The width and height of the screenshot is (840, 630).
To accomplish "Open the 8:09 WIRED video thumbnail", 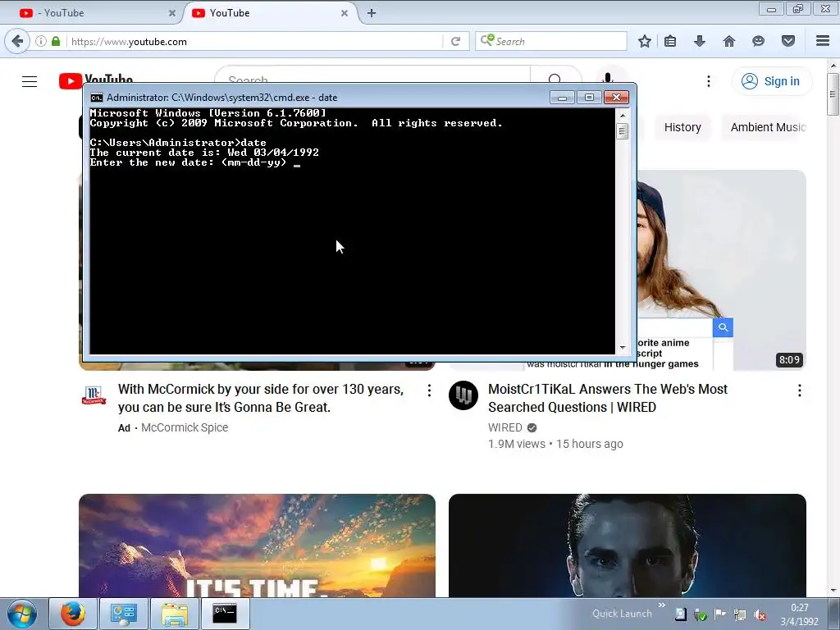I will pos(721,269).
